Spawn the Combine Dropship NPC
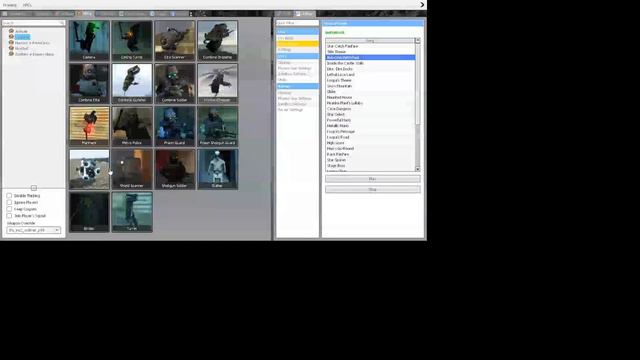640x360 pixels. [218, 40]
